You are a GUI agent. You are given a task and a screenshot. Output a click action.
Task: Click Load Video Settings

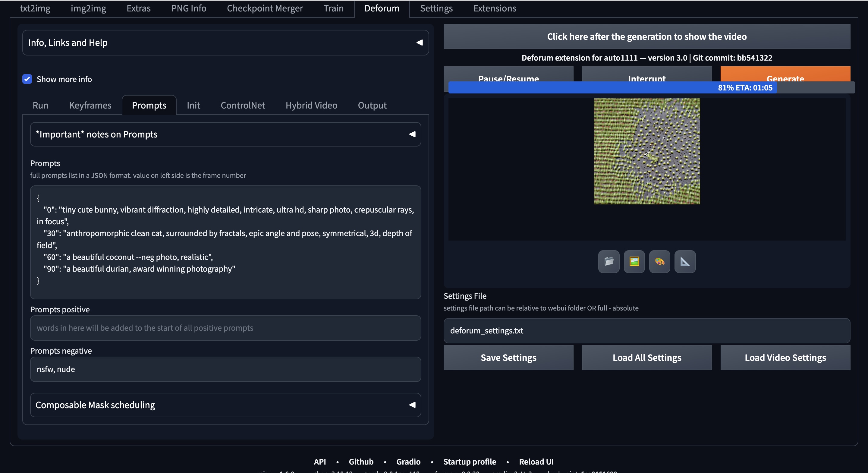tap(785, 357)
